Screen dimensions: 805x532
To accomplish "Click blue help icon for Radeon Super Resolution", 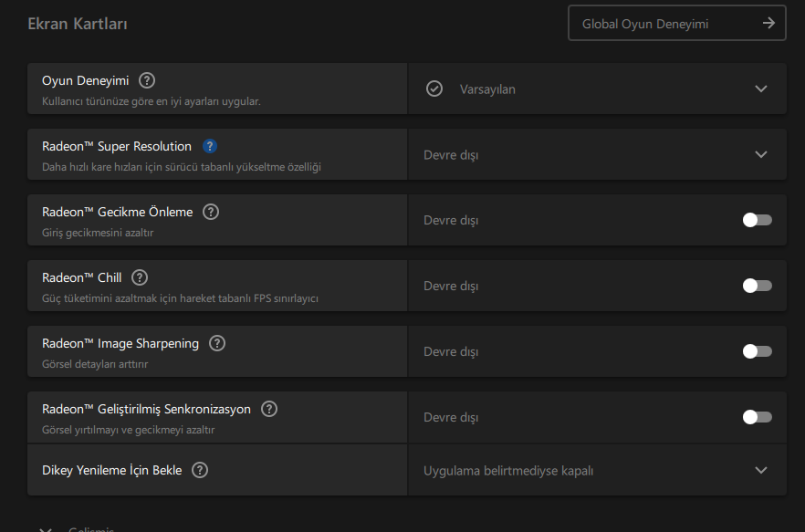I will [210, 146].
